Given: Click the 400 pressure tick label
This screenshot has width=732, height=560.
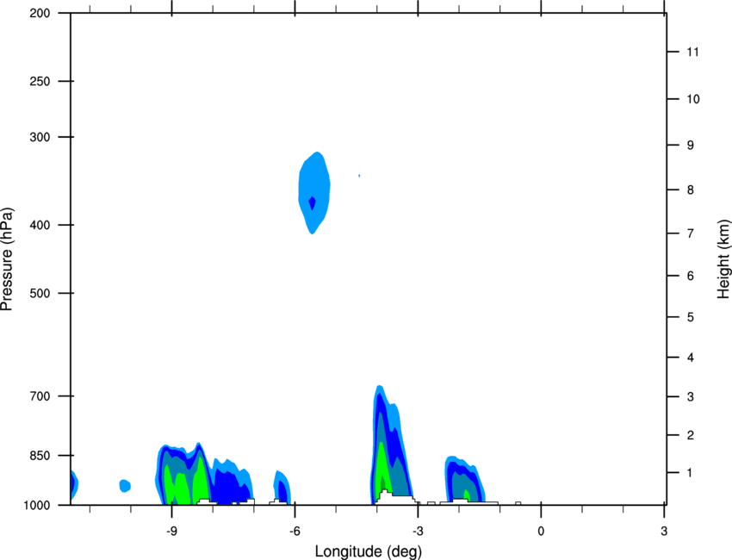Looking at the screenshot, I should click(x=40, y=225).
